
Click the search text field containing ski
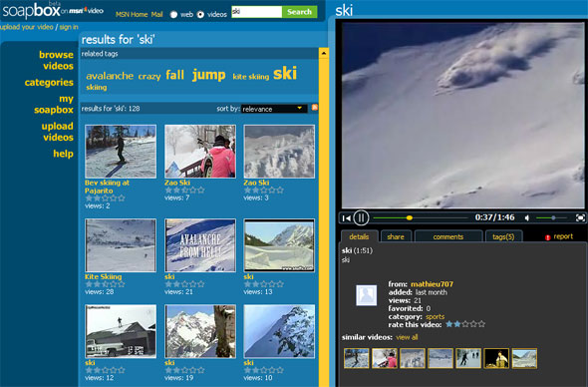coord(256,12)
